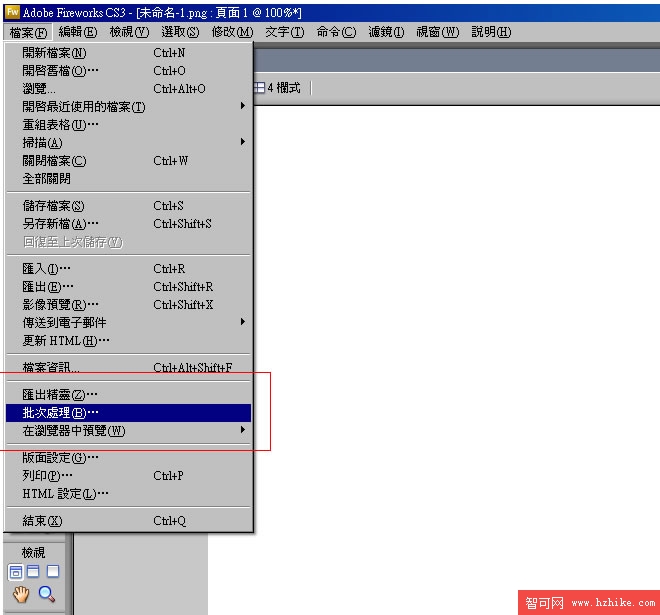Open the 4 欄式 (4-Up) preview tab
Viewport: 660px width, 615px height.
(x=277, y=88)
